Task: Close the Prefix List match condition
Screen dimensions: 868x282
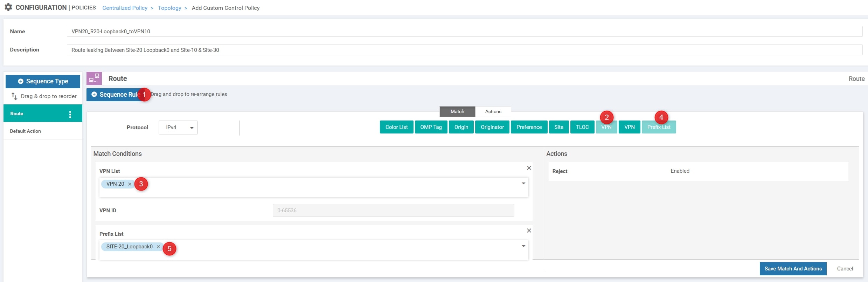Action: 529,231
